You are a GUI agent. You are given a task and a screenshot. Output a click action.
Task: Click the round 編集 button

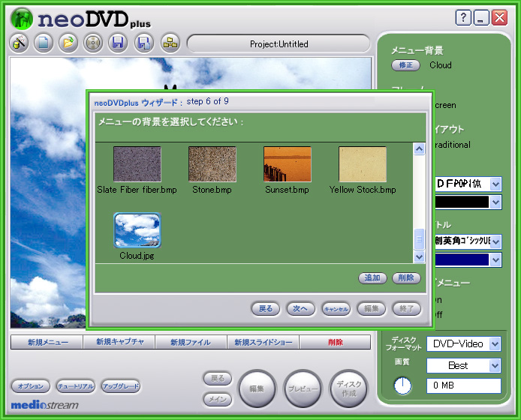click(257, 388)
